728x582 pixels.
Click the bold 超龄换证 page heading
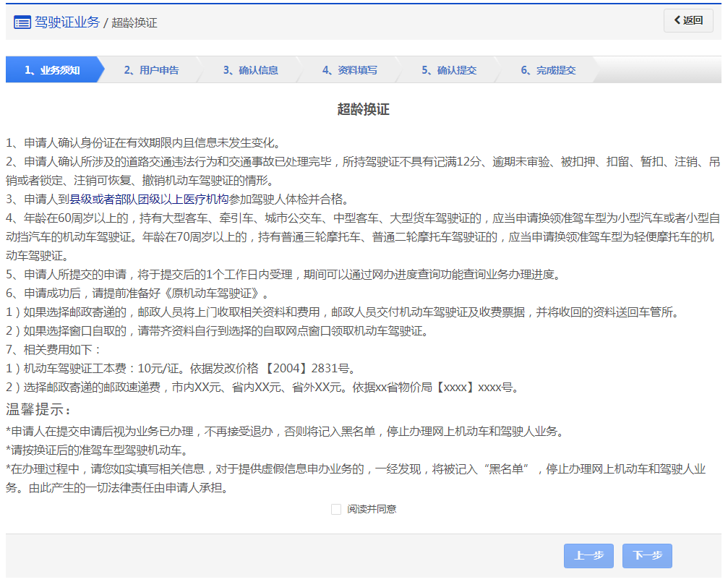[363, 109]
